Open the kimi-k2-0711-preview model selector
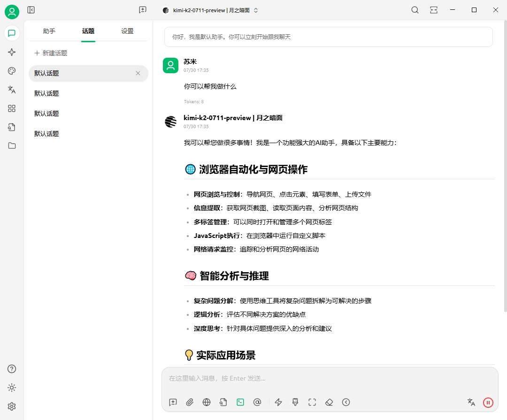 pyautogui.click(x=210, y=10)
